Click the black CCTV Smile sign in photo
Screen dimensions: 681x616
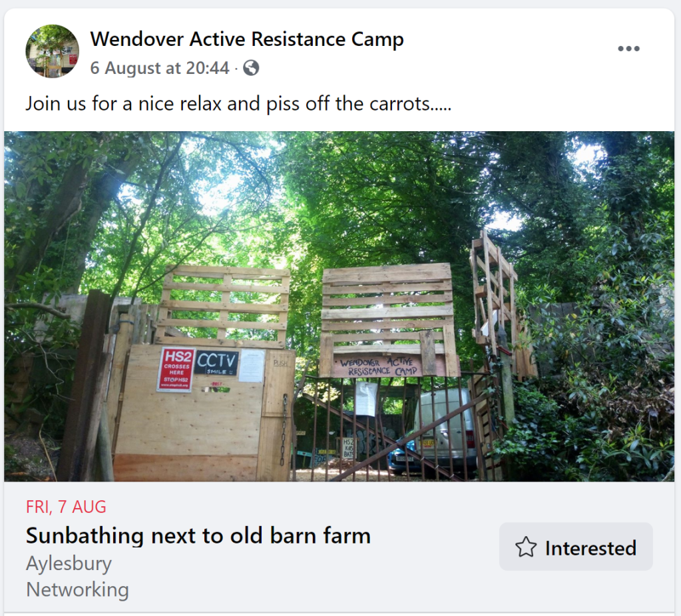pos(216,364)
